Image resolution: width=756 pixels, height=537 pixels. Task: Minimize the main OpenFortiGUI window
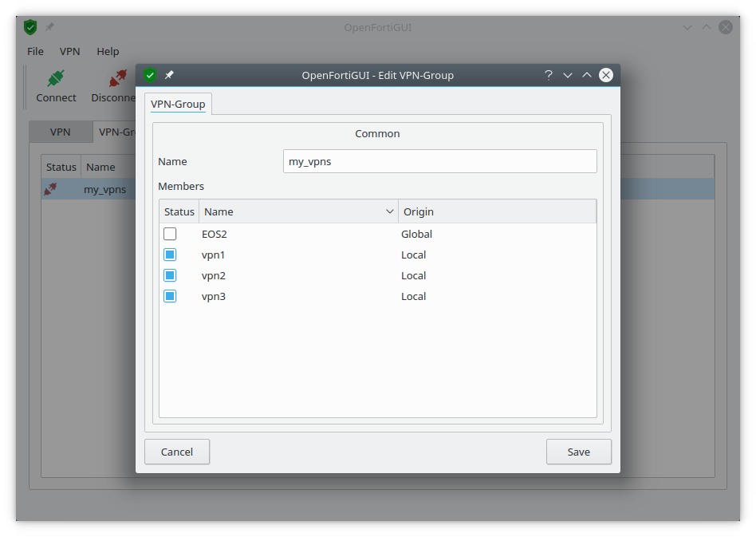(687, 27)
